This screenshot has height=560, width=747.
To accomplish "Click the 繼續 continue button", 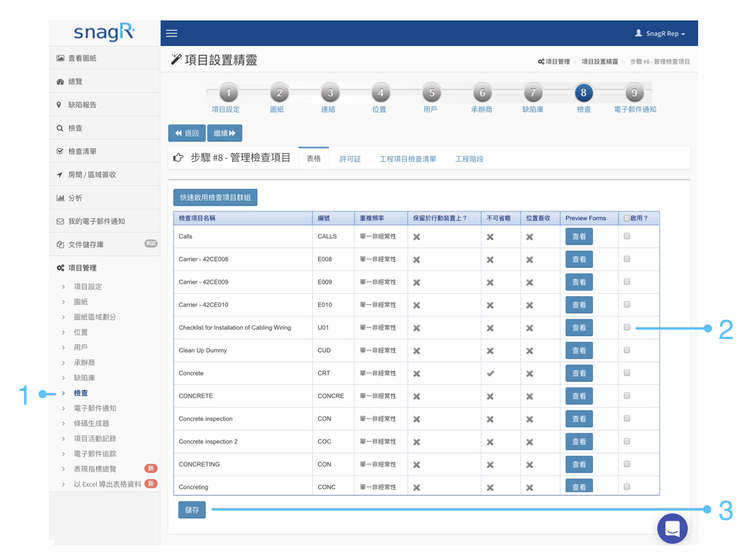I will coord(225,133).
